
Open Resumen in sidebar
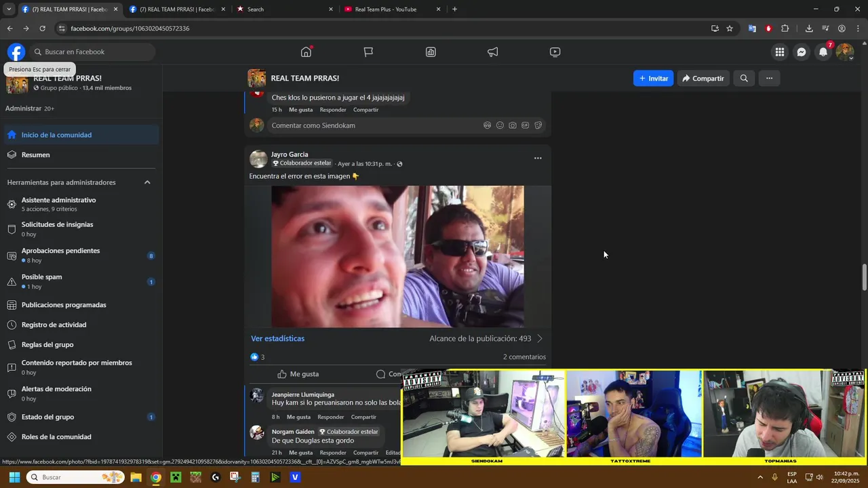click(x=81, y=155)
